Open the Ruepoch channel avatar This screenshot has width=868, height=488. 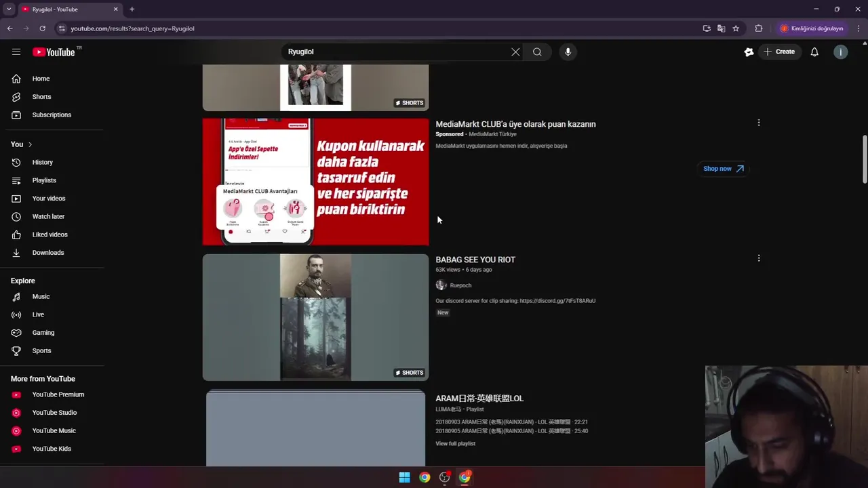pos(441,285)
